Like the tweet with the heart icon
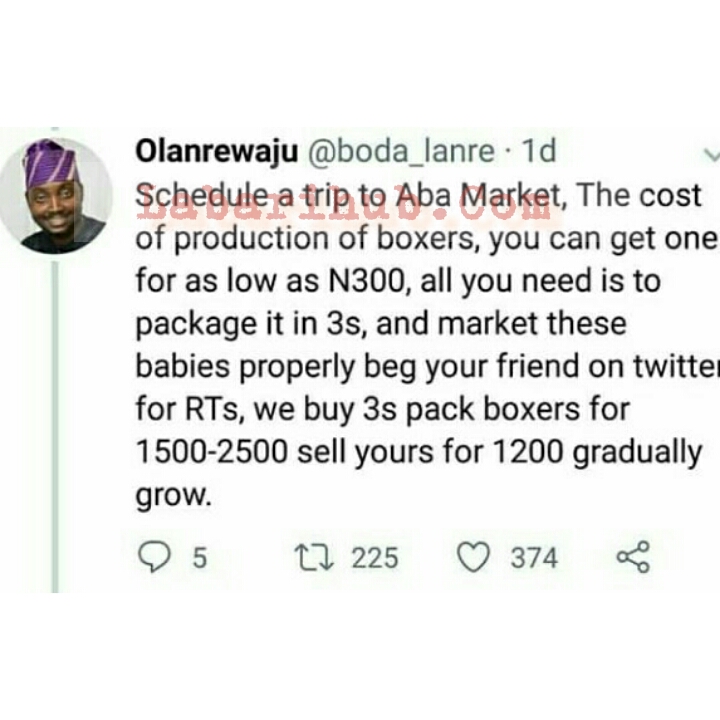The image size is (720, 720). coord(473,557)
